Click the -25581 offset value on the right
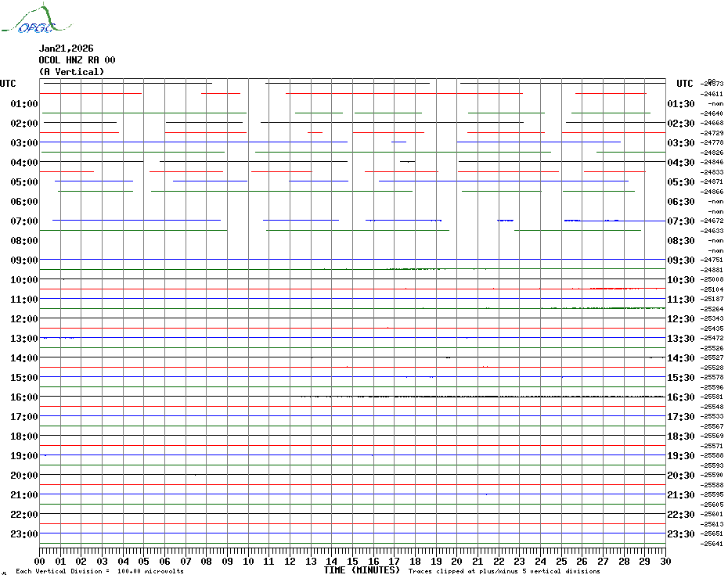 tap(712, 397)
